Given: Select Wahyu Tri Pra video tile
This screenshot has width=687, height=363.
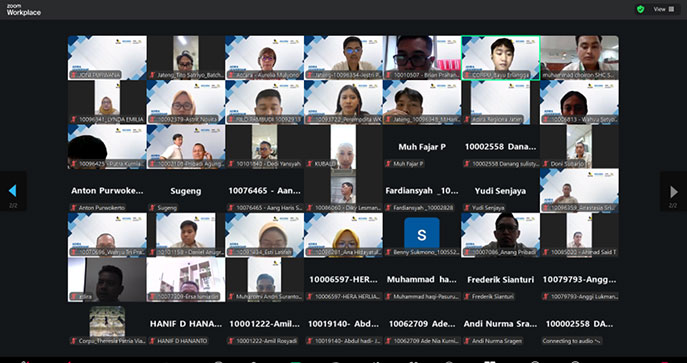Looking at the screenshot, I should [107, 235].
